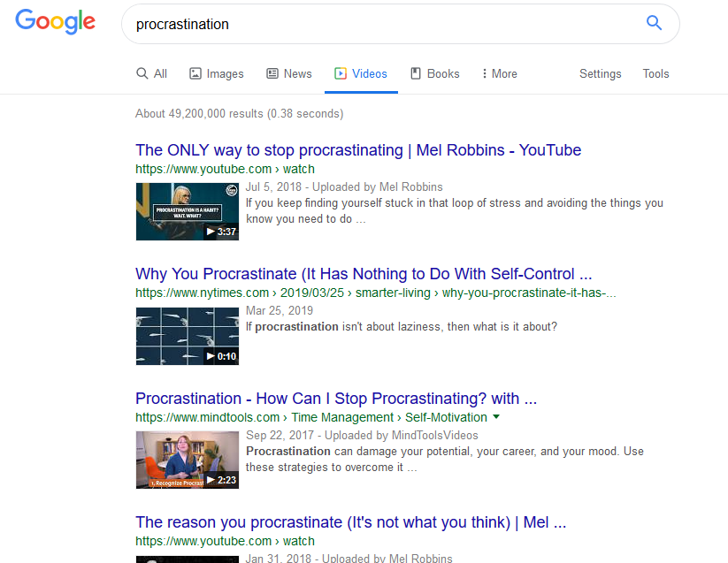The image size is (728, 563).
Task: Click the Mel Robbins video thumbnail
Action: click(x=188, y=211)
